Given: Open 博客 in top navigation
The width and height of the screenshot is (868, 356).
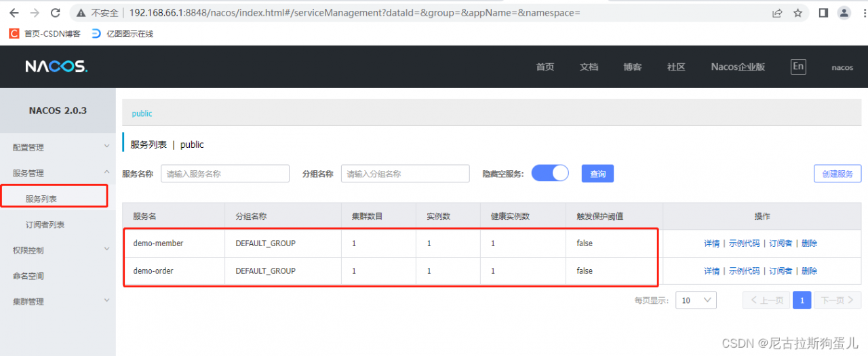Looking at the screenshot, I should coord(633,66).
